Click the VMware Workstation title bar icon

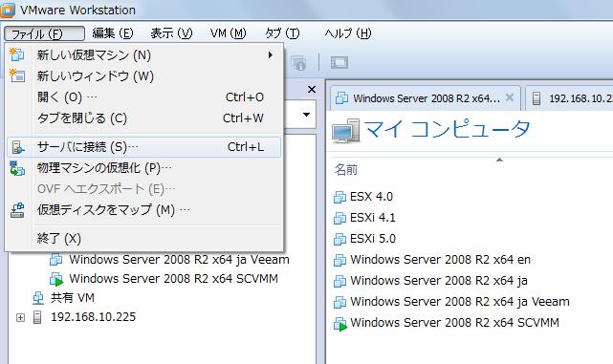(7, 10)
